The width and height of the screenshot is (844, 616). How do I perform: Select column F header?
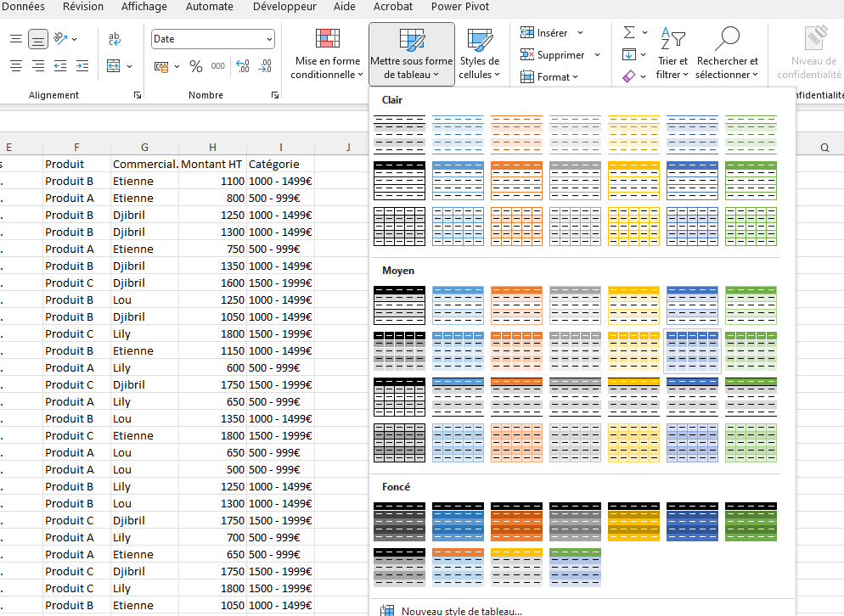pyautogui.click(x=76, y=147)
